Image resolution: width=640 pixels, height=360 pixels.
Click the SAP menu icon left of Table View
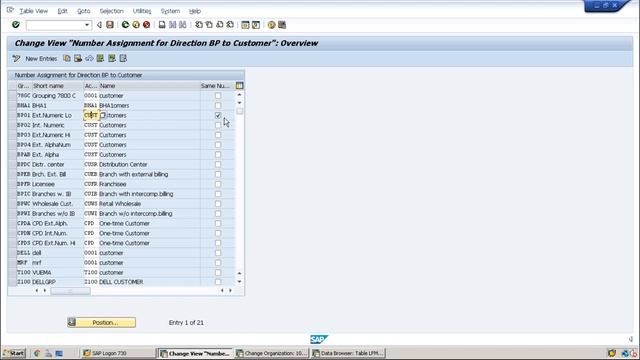(10, 10)
